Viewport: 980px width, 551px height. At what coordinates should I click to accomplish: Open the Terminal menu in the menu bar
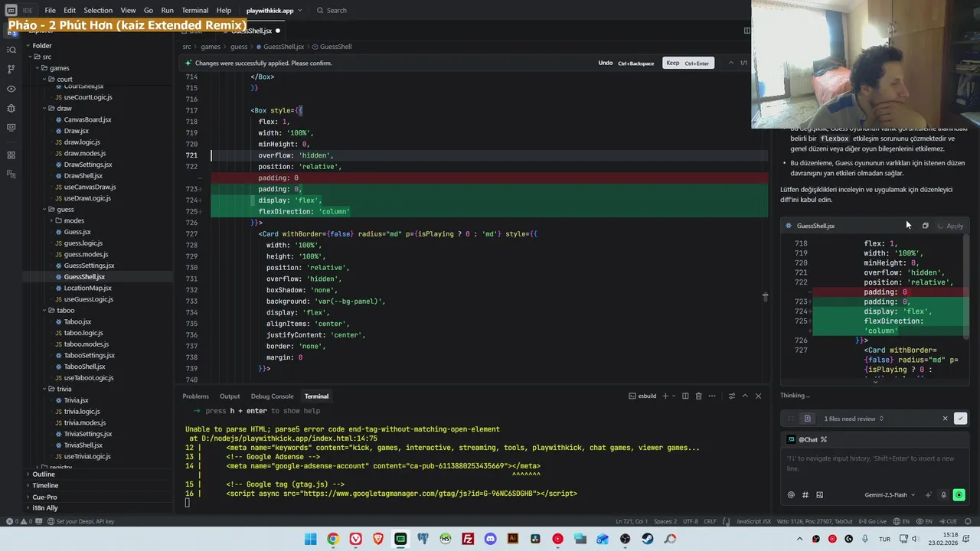point(194,11)
